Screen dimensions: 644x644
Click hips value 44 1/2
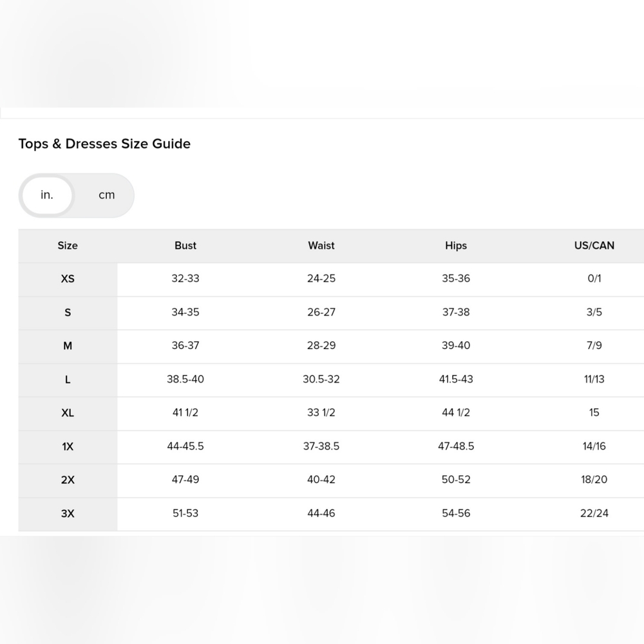coord(456,412)
